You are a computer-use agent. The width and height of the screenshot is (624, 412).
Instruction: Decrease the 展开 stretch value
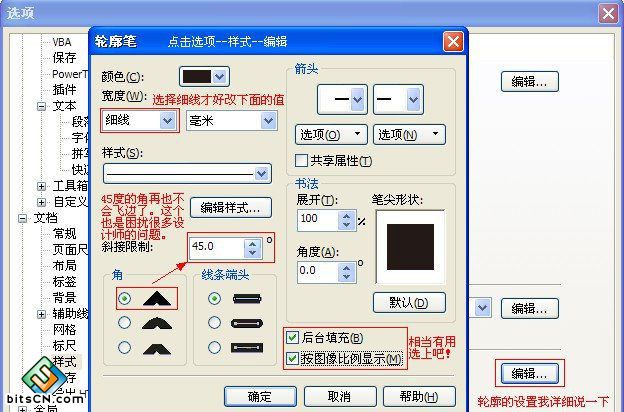point(347,225)
